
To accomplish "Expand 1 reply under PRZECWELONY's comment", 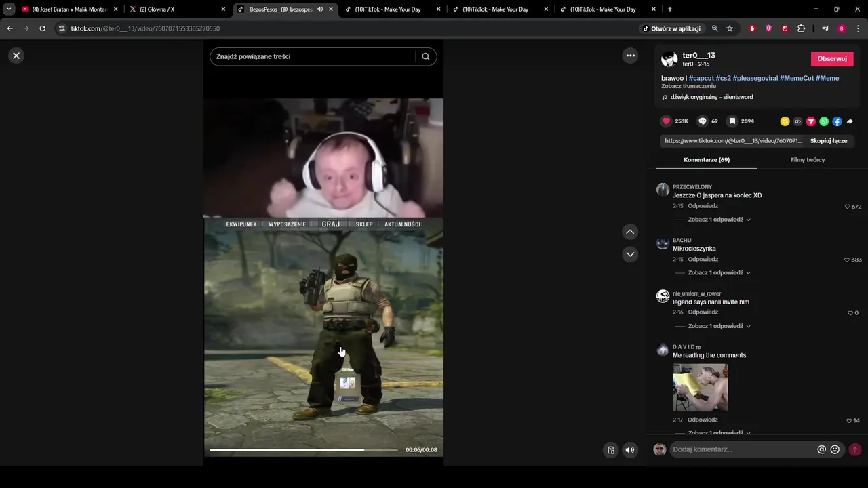I will (x=719, y=220).
